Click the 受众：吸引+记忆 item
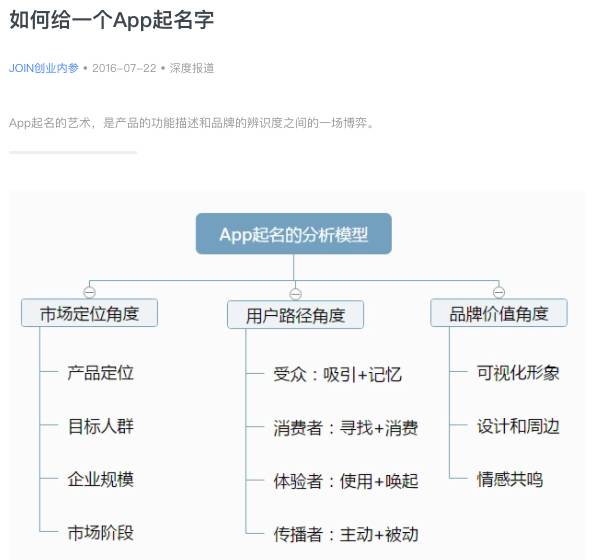 click(x=338, y=374)
